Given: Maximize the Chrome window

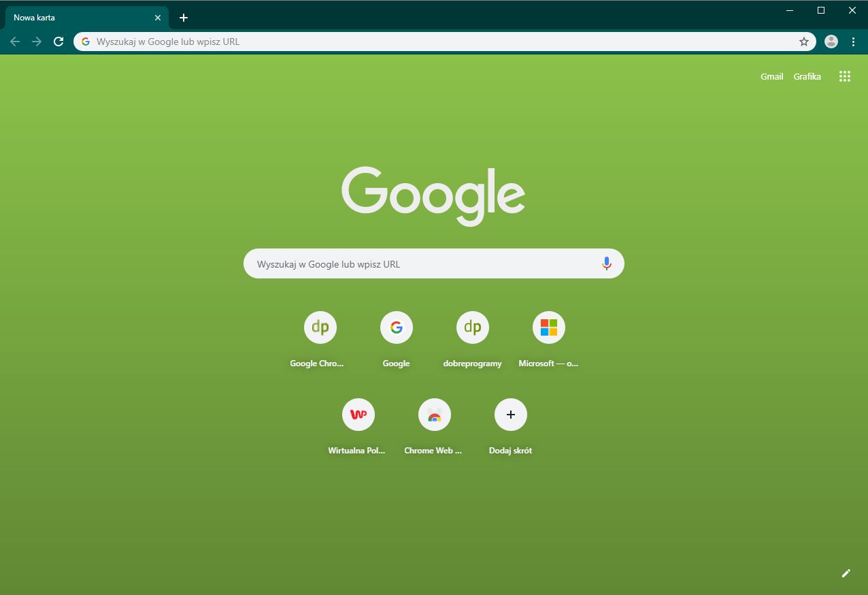Looking at the screenshot, I should click(821, 10).
